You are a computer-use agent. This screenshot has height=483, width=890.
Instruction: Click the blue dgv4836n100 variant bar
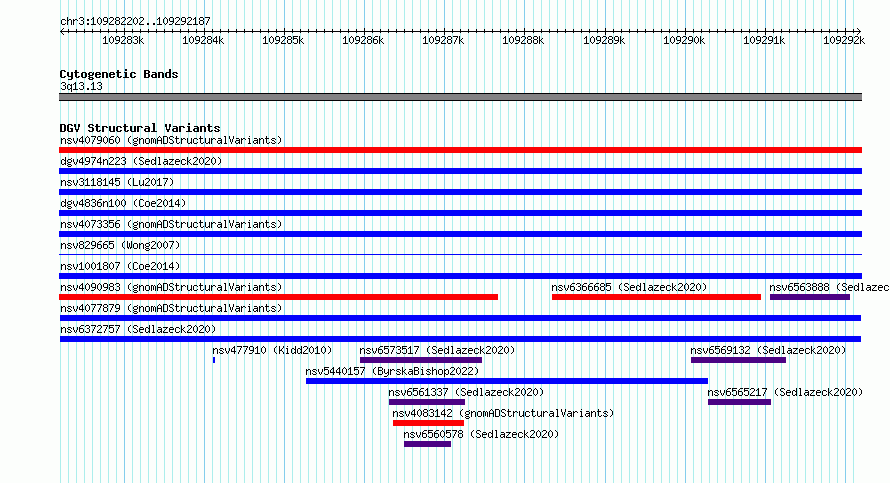tap(460, 213)
